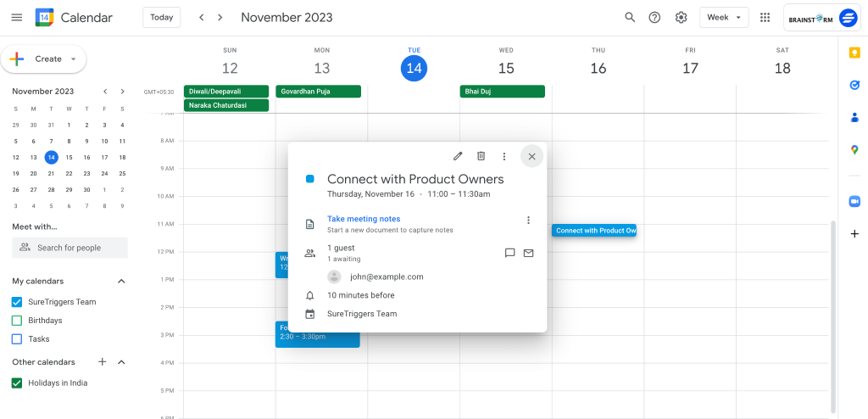This screenshot has width=868, height=419.
Task: Select Sunday 12 column header
Action: coord(230,63)
